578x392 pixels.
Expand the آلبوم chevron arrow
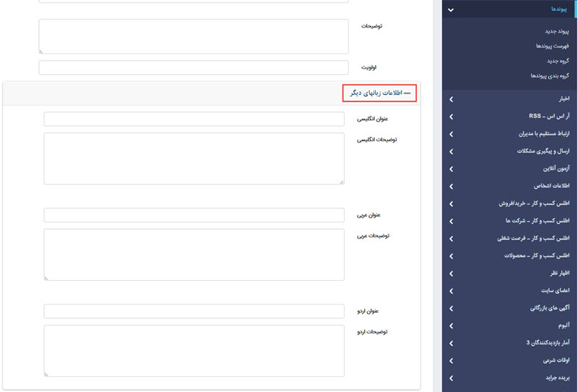[451, 326]
